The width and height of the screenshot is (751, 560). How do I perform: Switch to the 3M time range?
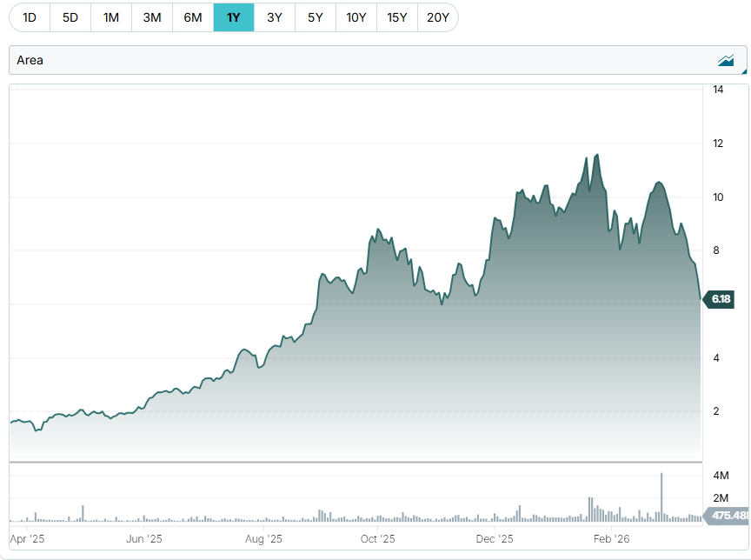click(152, 17)
